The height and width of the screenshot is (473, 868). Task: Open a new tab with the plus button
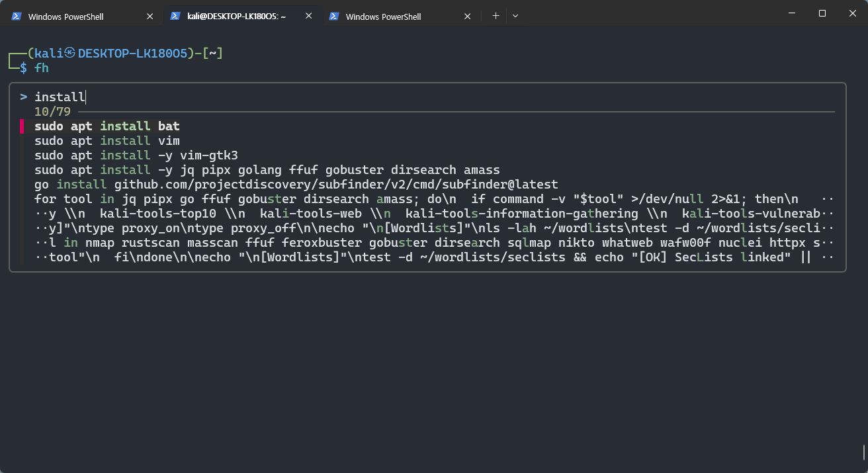click(x=496, y=16)
